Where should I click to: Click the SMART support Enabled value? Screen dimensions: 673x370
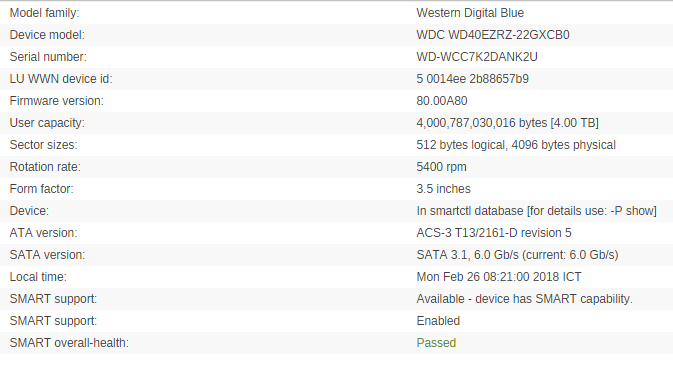[438, 321]
